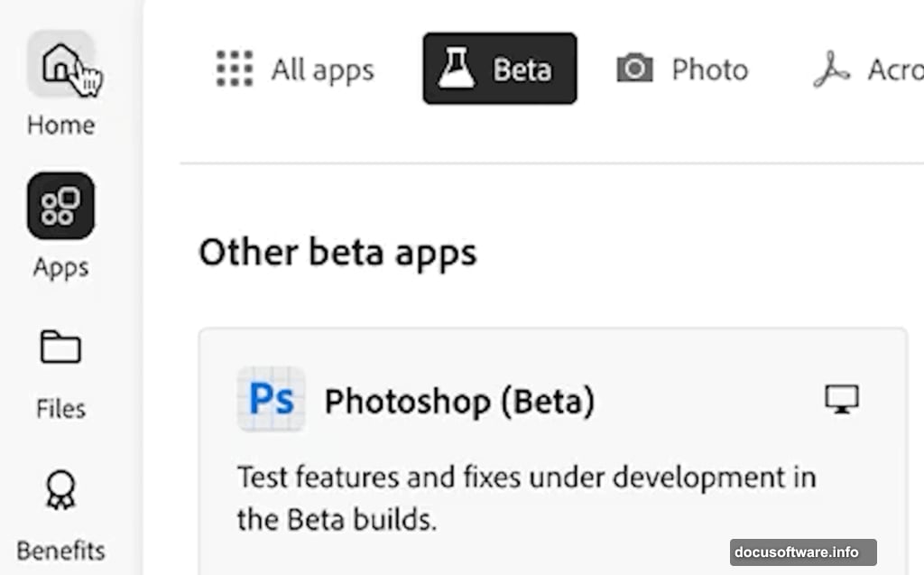Viewport: 924px width, 575px height.
Task: Click the Photo camera icon
Action: (634, 69)
